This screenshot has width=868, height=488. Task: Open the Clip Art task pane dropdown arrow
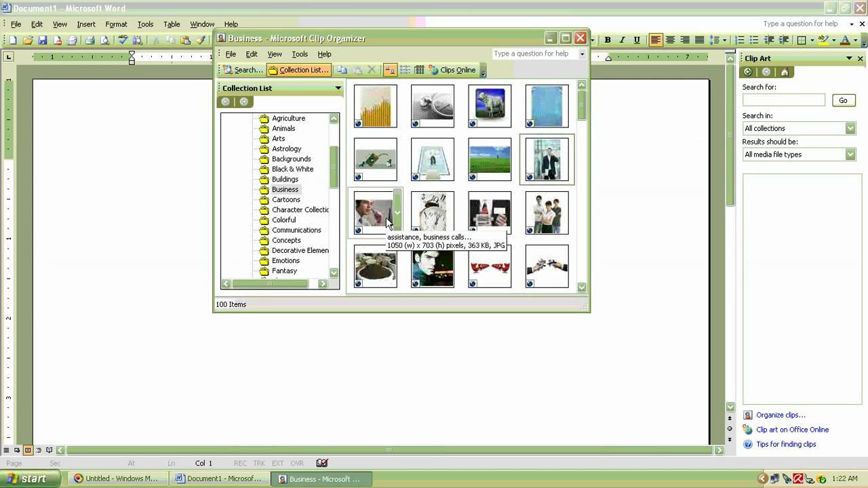click(849, 58)
